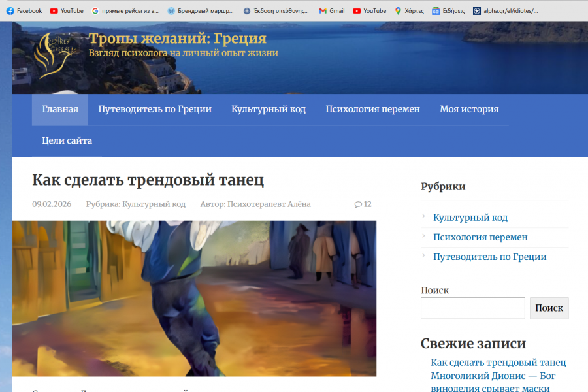Click the sidebar search input field
Viewport: 588px width, 392px height.
[x=473, y=308]
